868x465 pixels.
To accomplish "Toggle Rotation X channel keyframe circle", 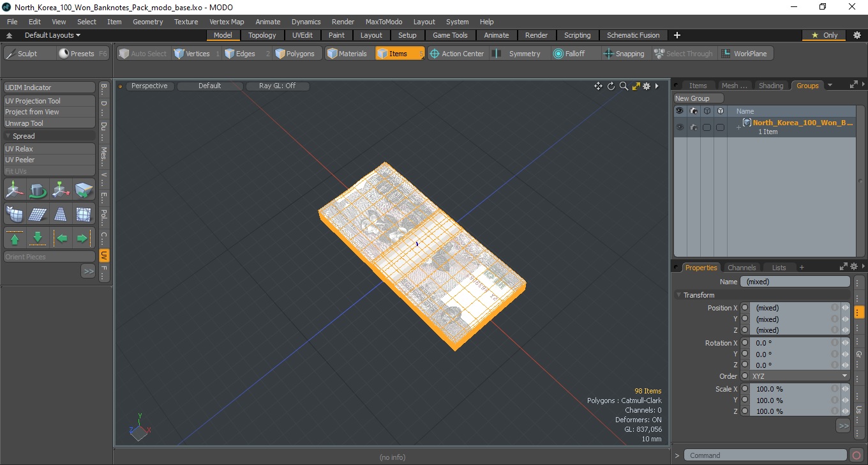I will (x=745, y=343).
